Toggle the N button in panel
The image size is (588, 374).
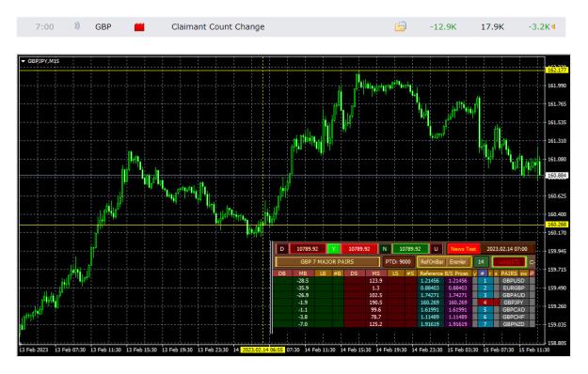385,249
